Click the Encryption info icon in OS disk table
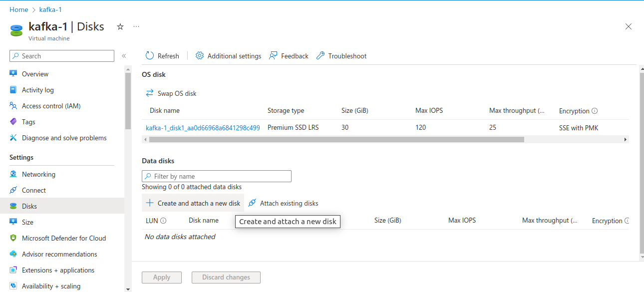This screenshot has width=644, height=292. 595,110
